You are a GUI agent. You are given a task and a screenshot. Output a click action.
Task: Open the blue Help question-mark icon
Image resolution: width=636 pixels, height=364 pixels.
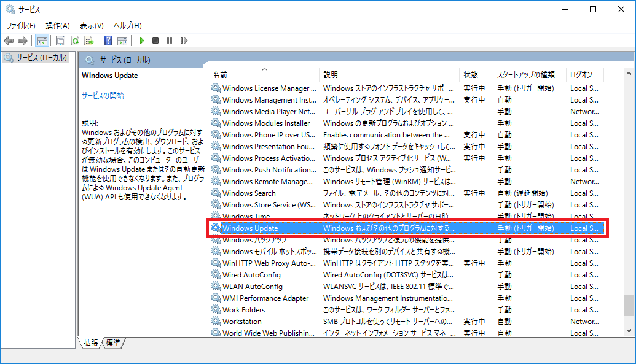point(108,41)
